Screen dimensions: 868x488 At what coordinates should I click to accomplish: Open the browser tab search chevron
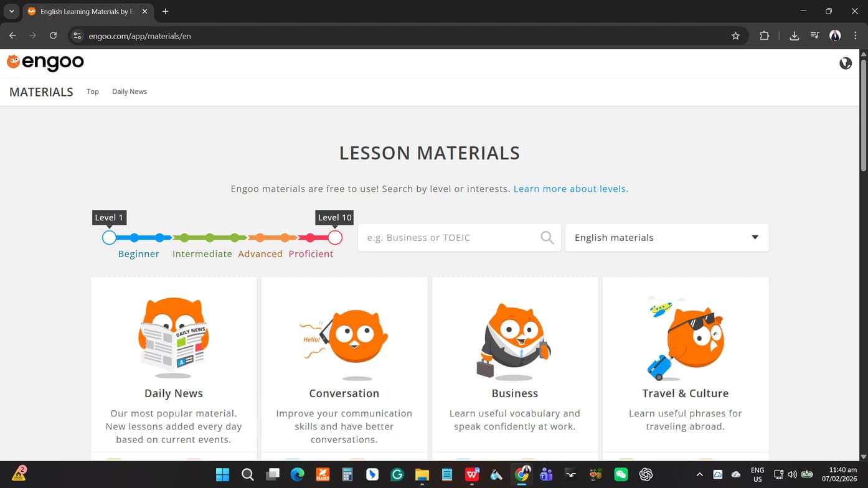(11, 11)
